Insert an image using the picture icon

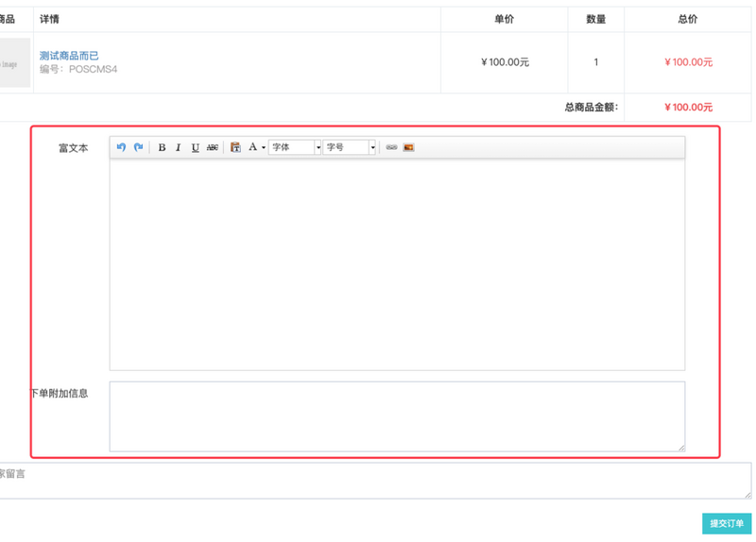coord(409,147)
